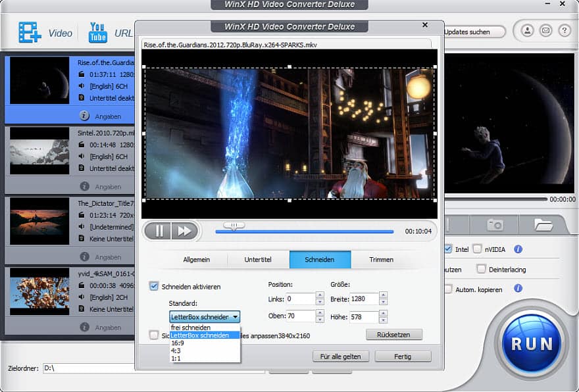Take a snapshot with the camera icon
Viewport: 579px width, 392px height.
pyautogui.click(x=495, y=224)
